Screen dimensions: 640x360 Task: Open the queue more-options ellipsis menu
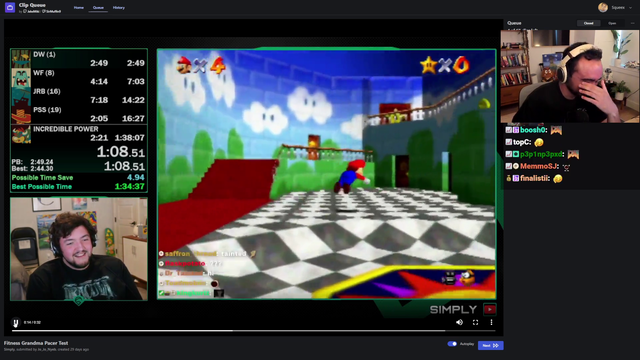[x=633, y=23]
